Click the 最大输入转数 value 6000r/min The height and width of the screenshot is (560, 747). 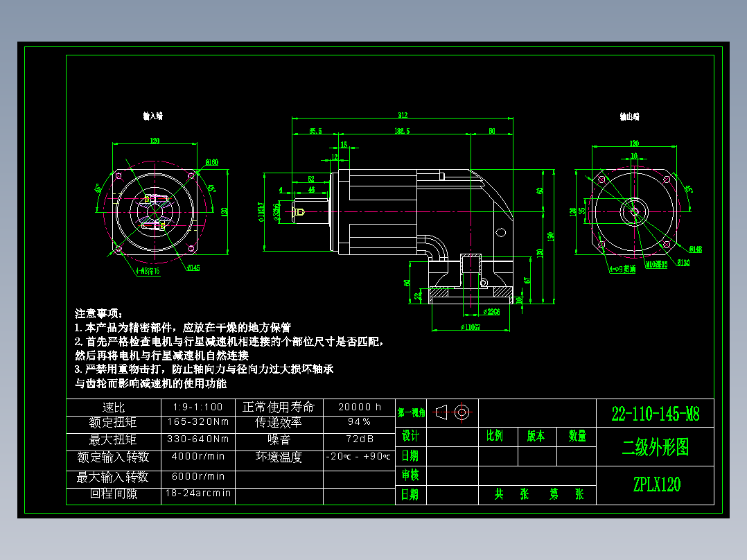197,476
